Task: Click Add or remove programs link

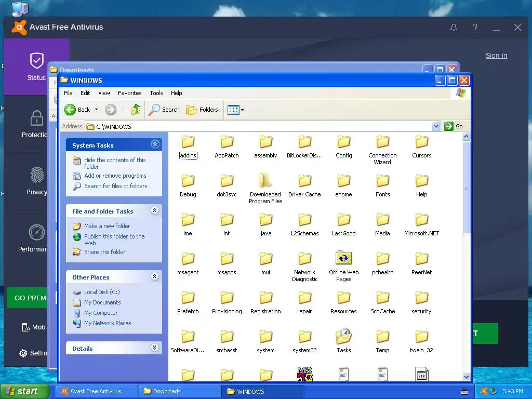Action: click(x=115, y=176)
